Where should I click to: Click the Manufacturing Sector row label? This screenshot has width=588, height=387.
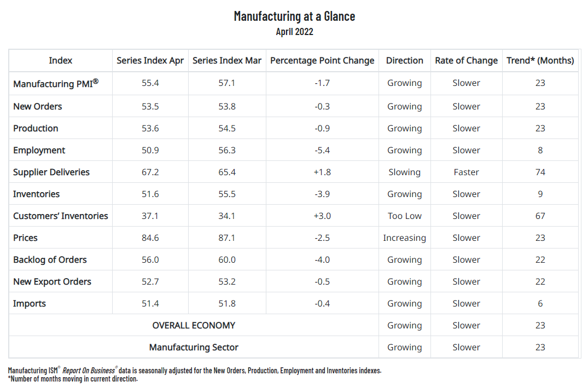pyautogui.click(x=194, y=348)
